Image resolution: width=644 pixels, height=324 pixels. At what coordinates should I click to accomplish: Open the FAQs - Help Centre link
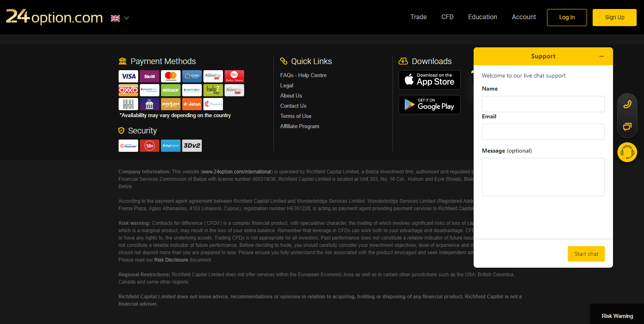(x=303, y=75)
